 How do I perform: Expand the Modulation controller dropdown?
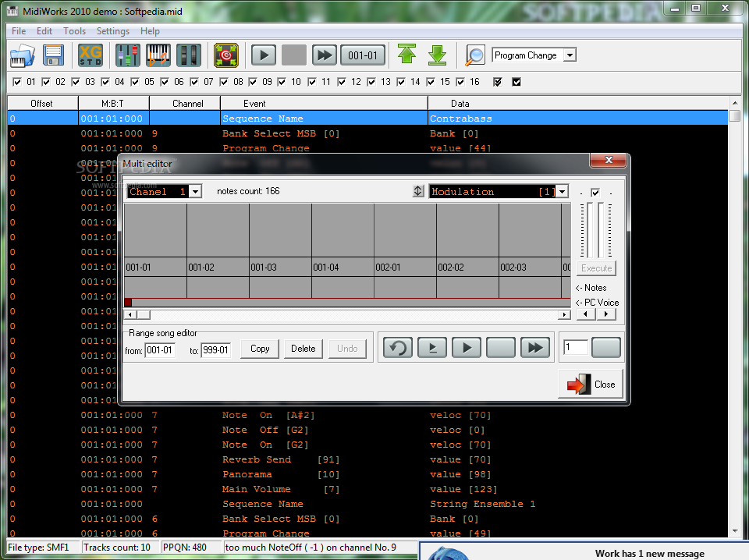pyautogui.click(x=563, y=192)
